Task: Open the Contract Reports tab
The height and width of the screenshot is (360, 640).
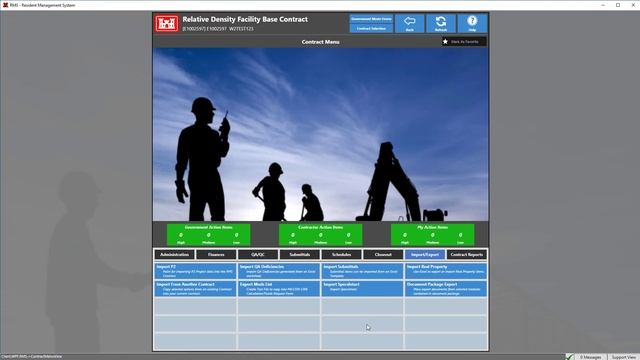Action: pos(467,255)
